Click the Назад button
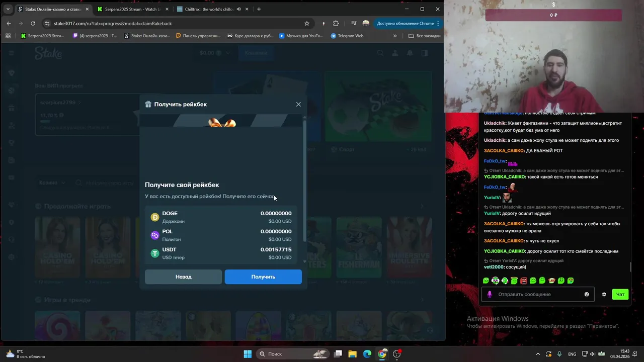Viewport: 644px width, 362px height. tap(183, 277)
